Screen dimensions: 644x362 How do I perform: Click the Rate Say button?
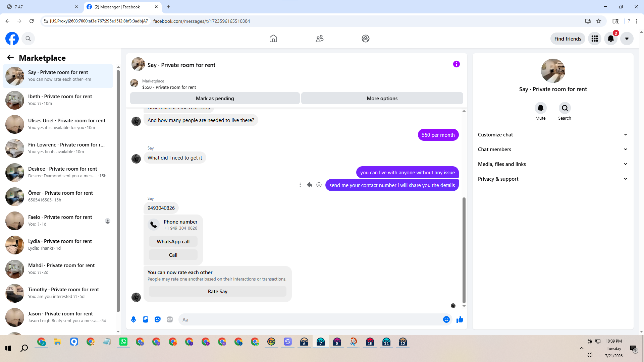click(x=218, y=292)
